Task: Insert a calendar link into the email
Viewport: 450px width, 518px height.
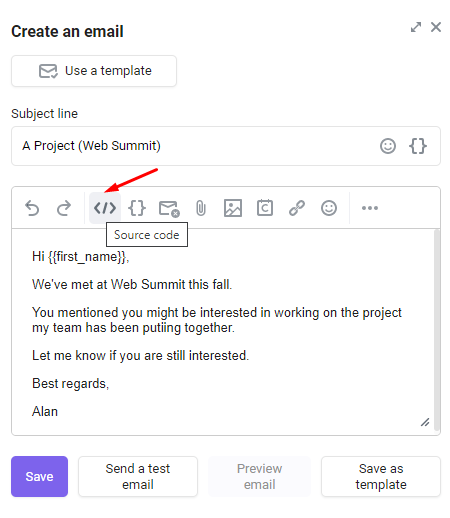Action: (x=265, y=208)
